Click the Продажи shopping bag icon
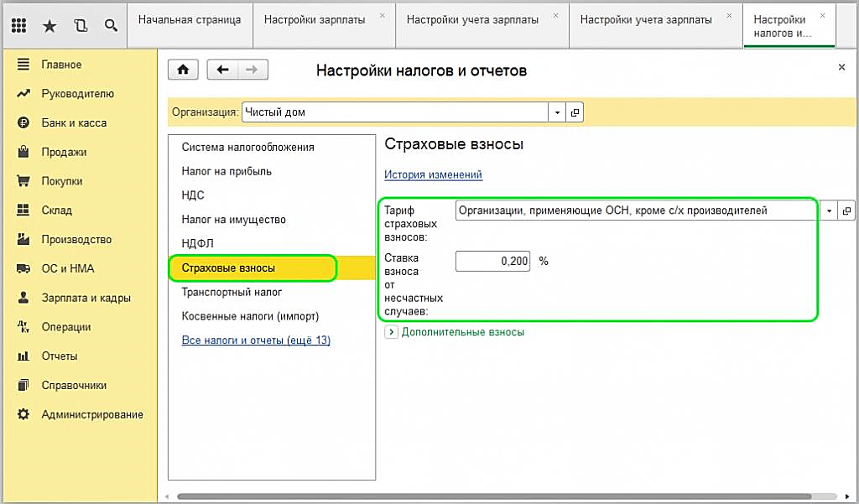 tap(23, 152)
